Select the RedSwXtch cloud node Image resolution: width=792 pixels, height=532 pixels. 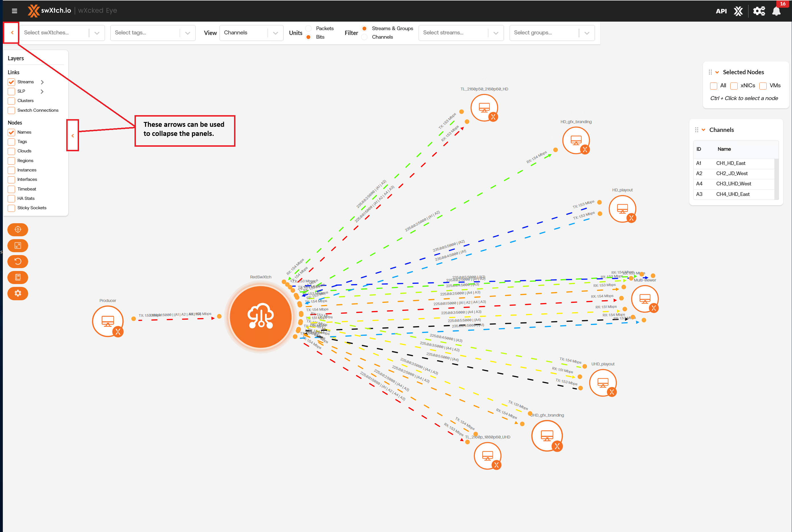pyautogui.click(x=260, y=317)
